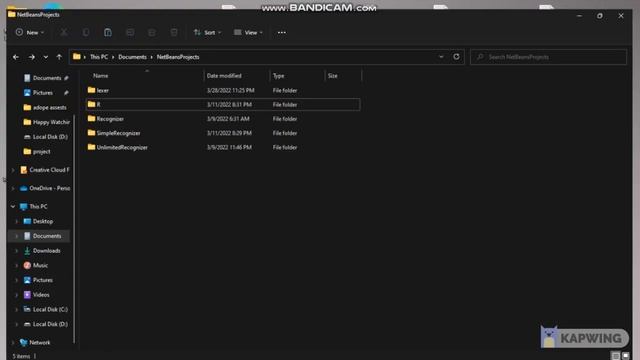Viewport: 640px width, 360px height.
Task: Expand the Downloads tree node
Action: pos(17,251)
